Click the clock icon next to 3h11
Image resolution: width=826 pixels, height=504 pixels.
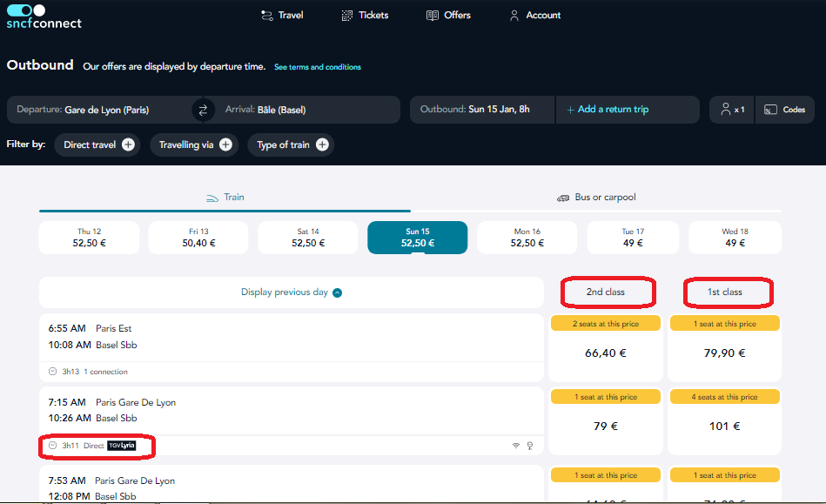(x=53, y=446)
